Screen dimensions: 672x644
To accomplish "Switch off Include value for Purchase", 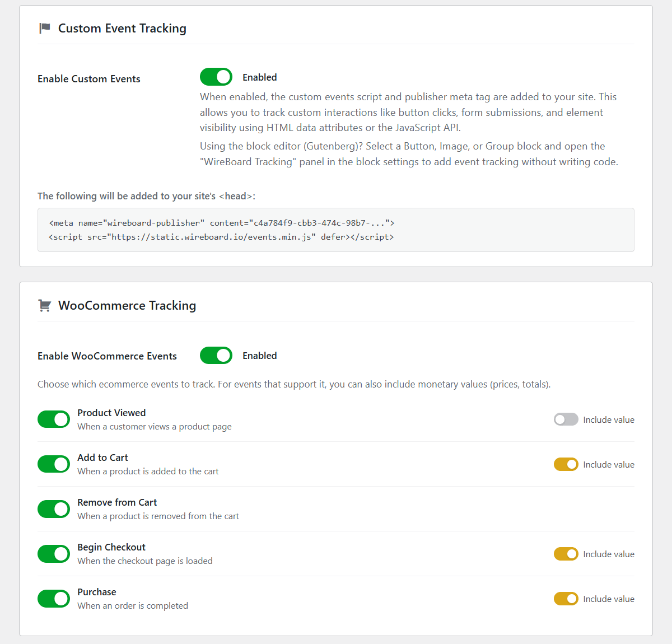I will coord(566,599).
